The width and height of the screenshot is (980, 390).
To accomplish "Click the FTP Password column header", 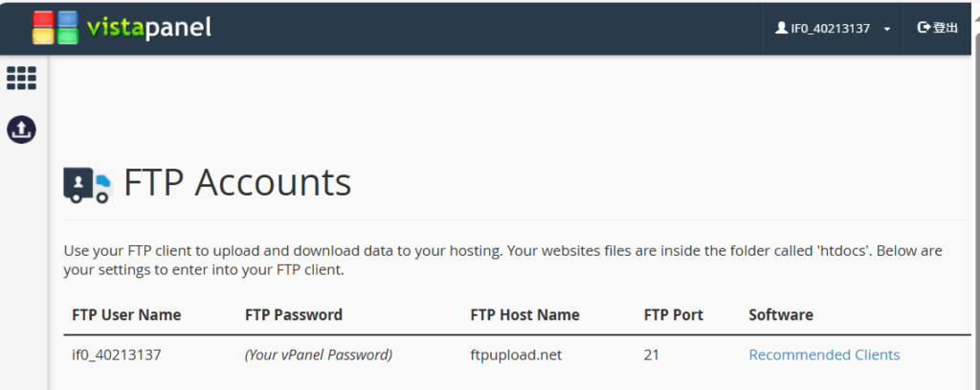I will 294,314.
